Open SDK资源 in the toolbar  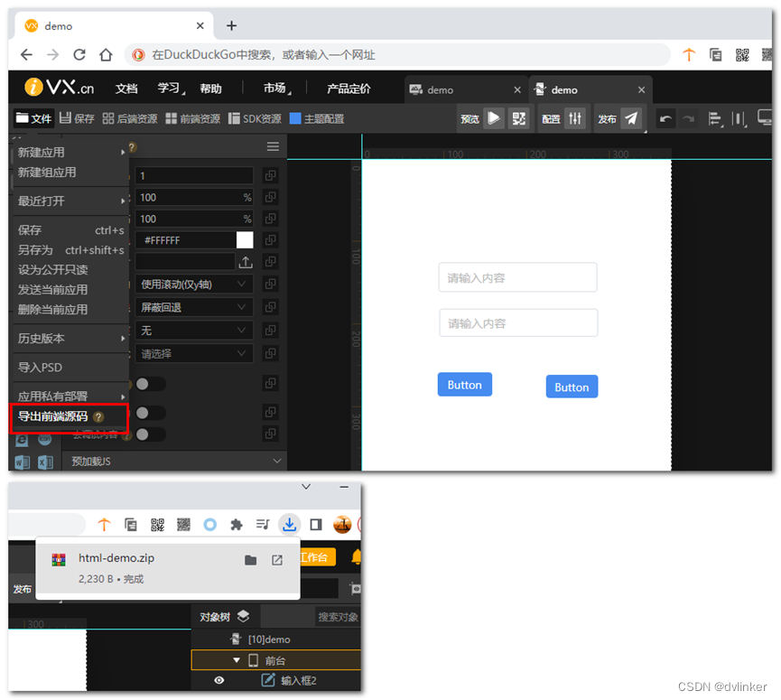[x=255, y=118]
